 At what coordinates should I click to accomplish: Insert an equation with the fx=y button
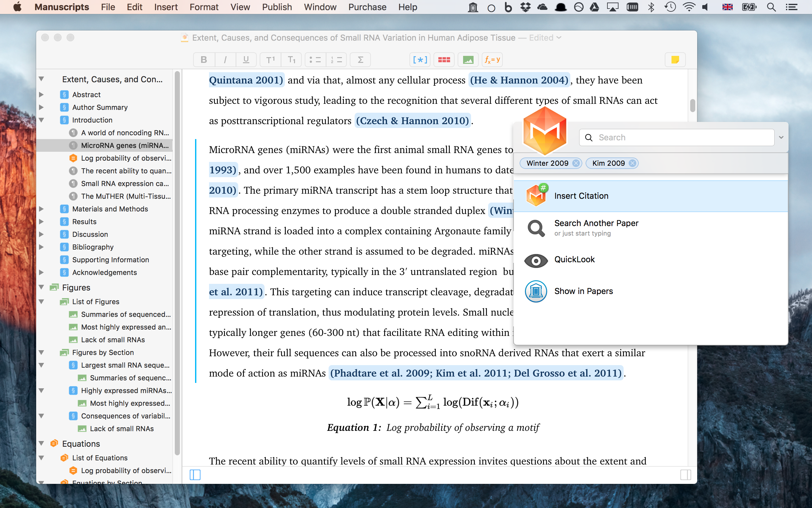click(492, 60)
